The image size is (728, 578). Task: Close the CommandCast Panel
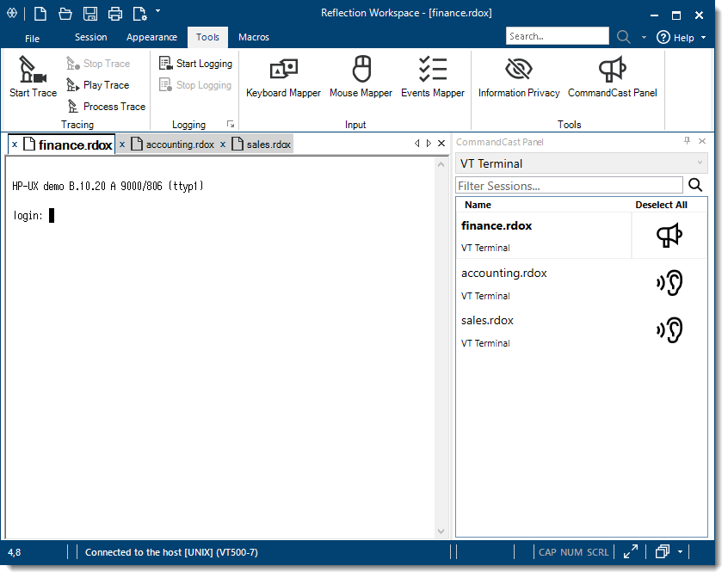(702, 141)
